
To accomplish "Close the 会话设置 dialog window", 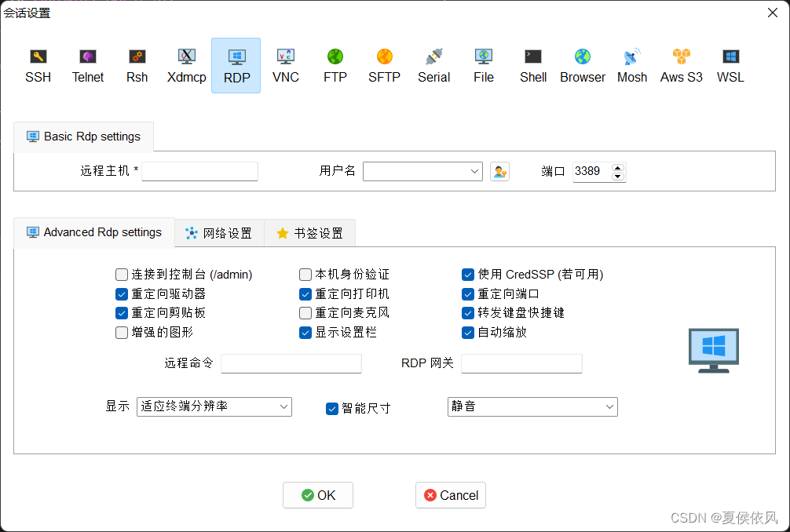I will [773, 13].
